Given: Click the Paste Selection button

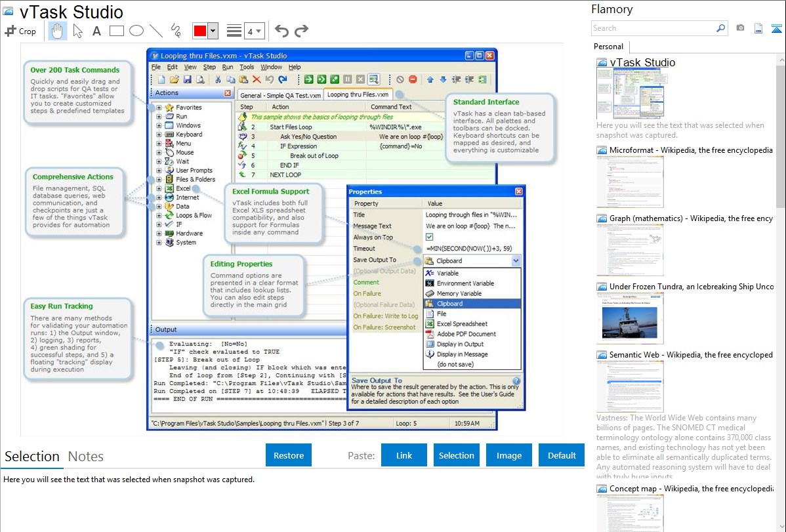Looking at the screenshot, I should tap(456, 455).
